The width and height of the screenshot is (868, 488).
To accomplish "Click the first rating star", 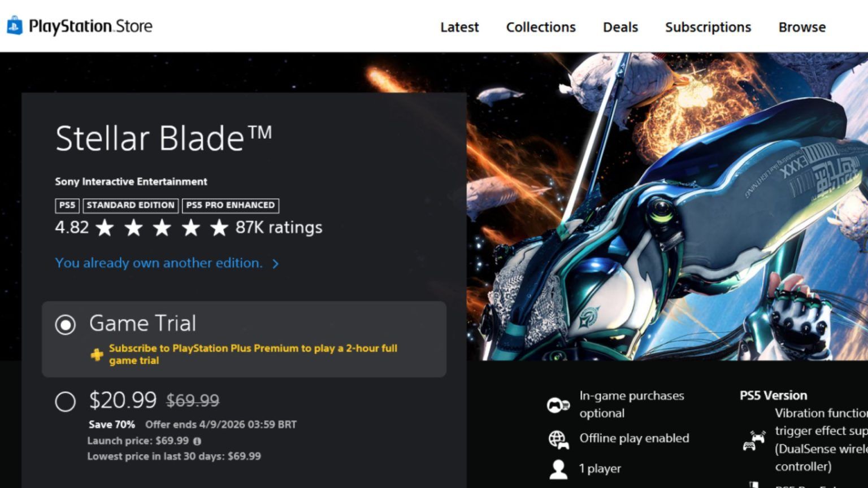I will pos(105,228).
